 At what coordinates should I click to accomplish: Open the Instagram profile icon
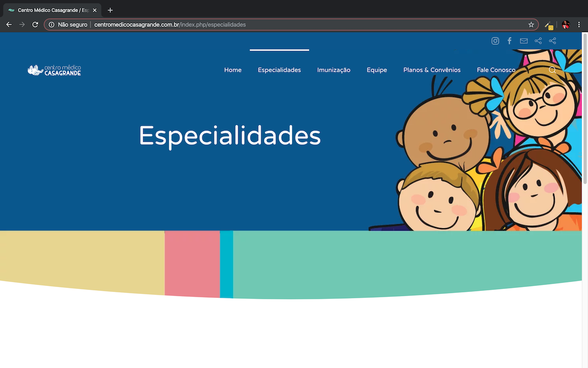coord(495,41)
